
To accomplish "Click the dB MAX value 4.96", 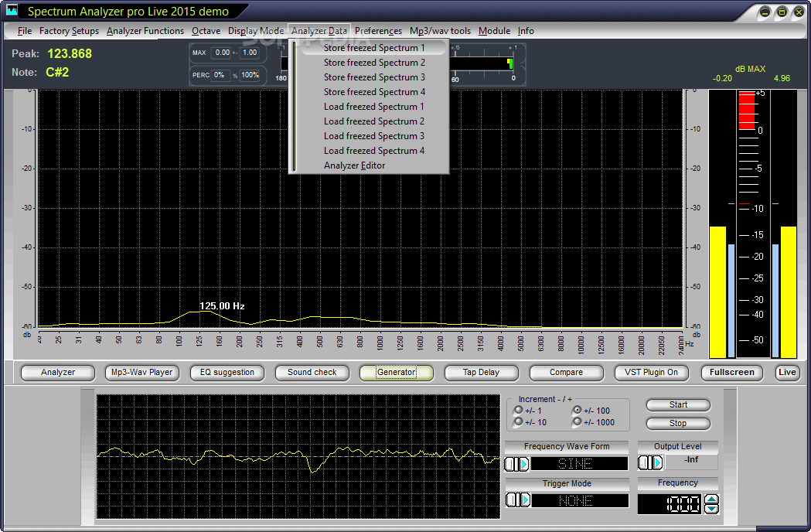I will point(782,79).
